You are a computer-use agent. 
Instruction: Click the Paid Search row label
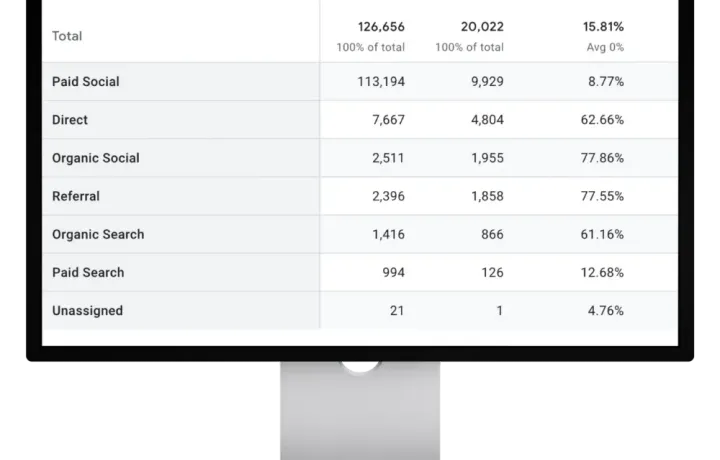coord(88,272)
